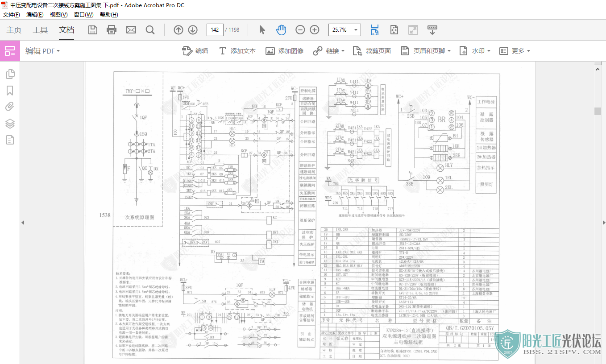Switch to the 文档 tab

(x=66, y=30)
